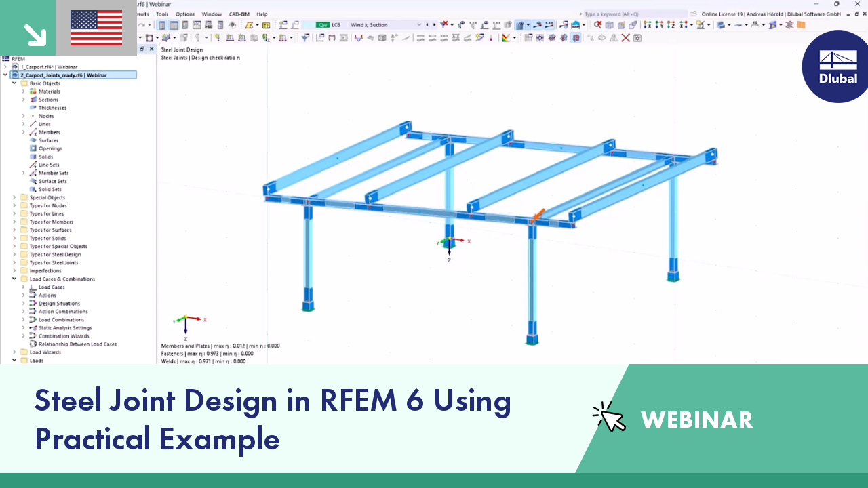Click the Combination Wizards item
Image resolution: width=868 pixels, height=488 pixels.
coord(64,335)
